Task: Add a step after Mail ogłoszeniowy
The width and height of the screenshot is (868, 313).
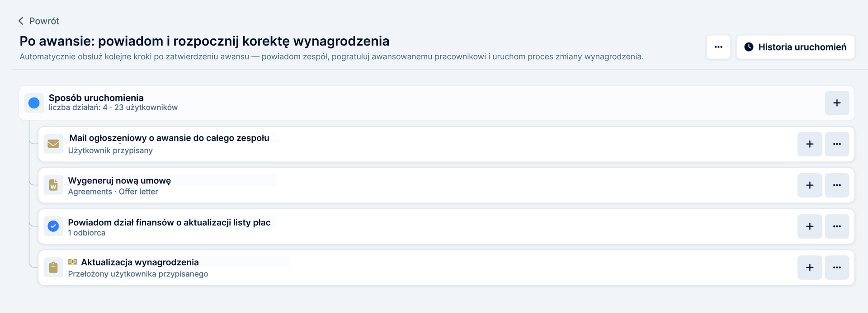Action: (810, 144)
